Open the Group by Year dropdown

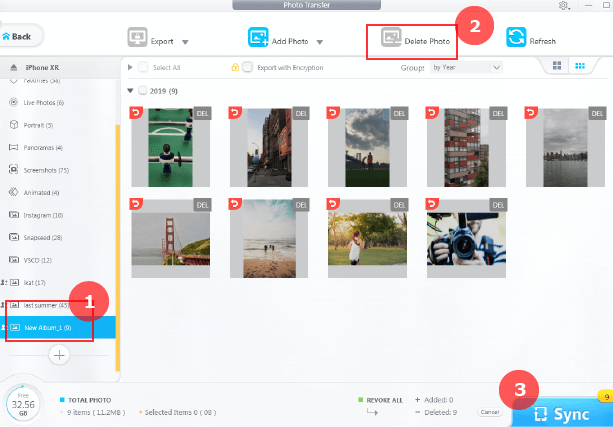point(466,68)
